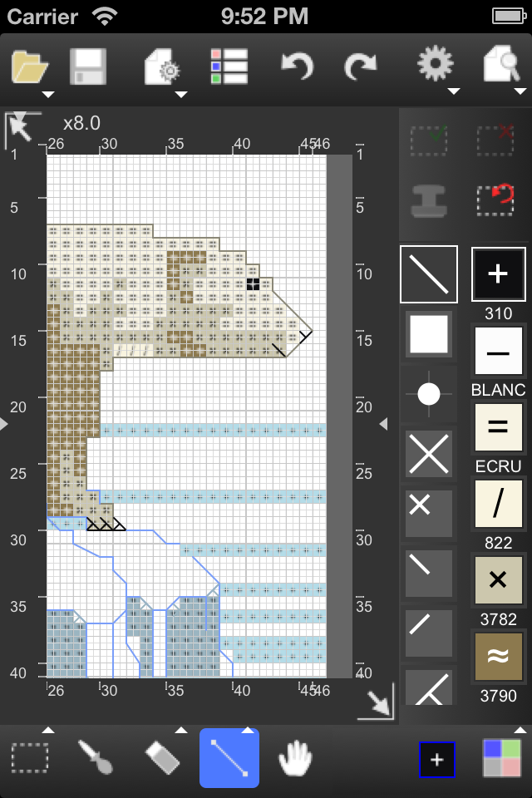Choose the small petite cross stitch
Screen dimensions: 532x798
pyautogui.click(x=429, y=514)
